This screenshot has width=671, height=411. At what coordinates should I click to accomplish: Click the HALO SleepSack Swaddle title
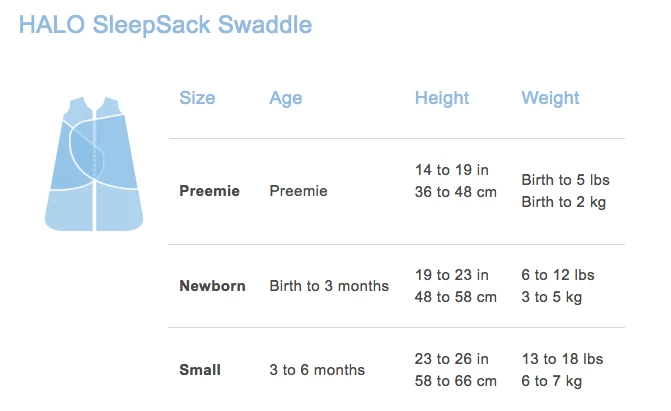coord(165,26)
